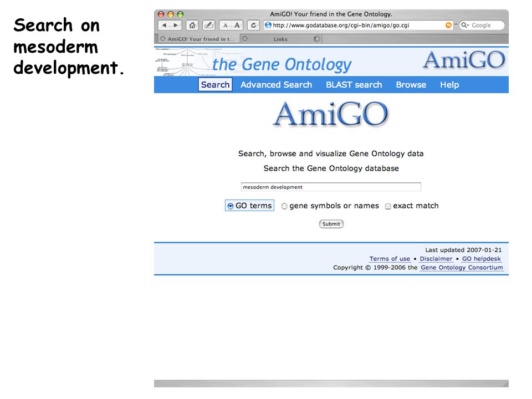The height and width of the screenshot is (399, 532).
Task: Select gene symbols or names radio button
Action: 284,206
